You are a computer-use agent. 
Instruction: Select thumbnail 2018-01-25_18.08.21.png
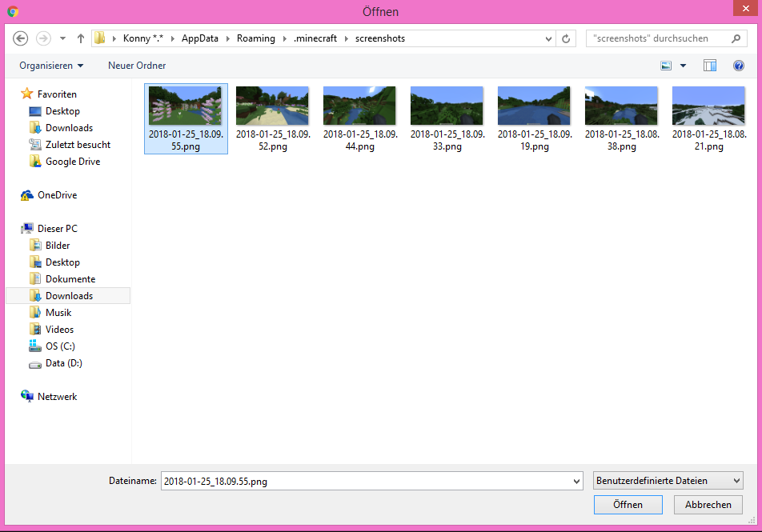click(x=709, y=118)
